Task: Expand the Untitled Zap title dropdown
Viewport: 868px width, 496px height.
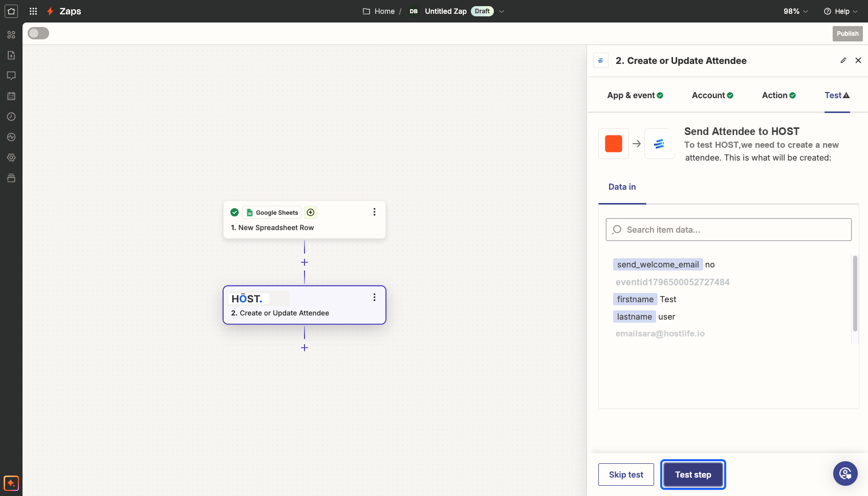Action: [502, 11]
